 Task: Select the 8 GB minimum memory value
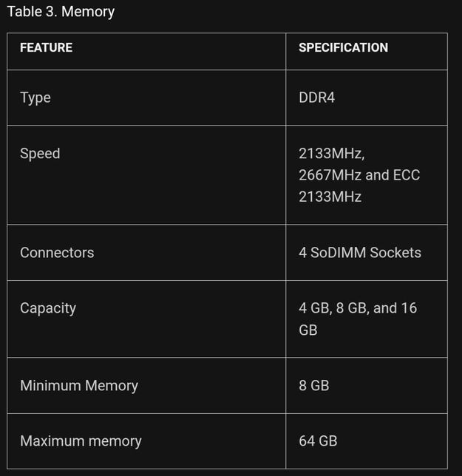point(313,386)
